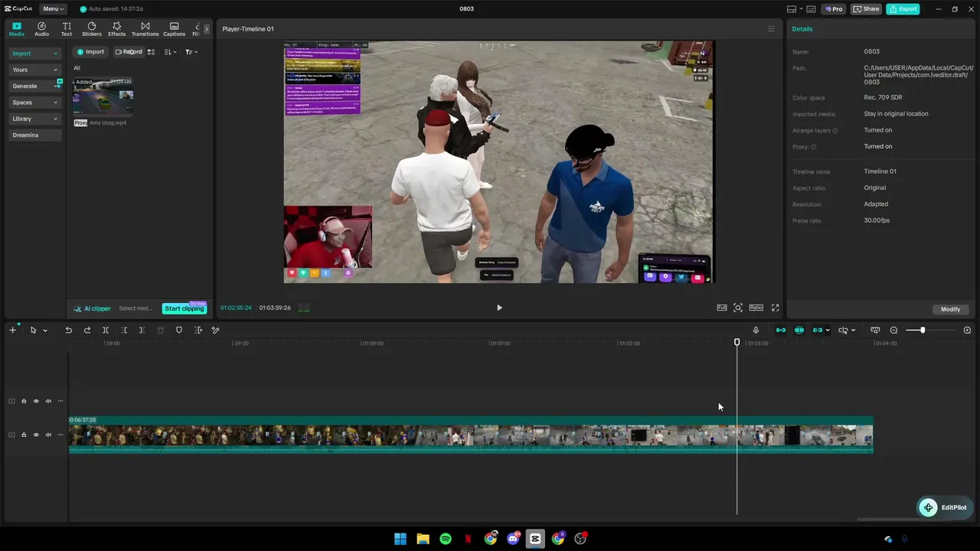Zoom out the timeline
The height and width of the screenshot is (551, 980).
893,330
